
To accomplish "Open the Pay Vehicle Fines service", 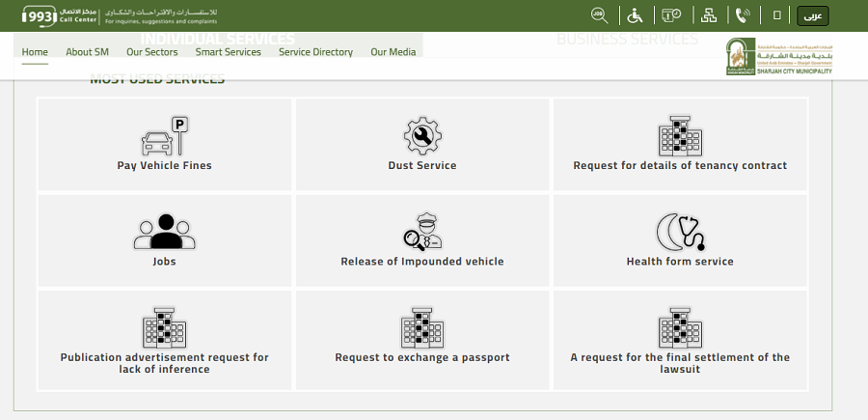I will 165,145.
